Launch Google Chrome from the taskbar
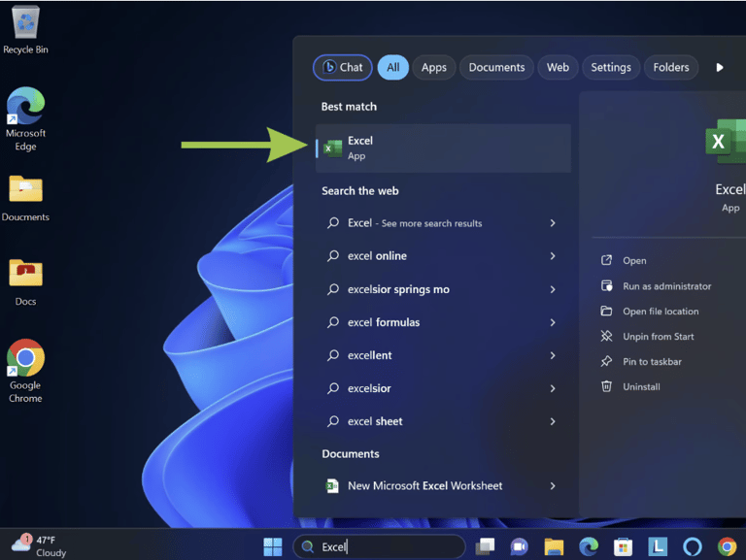This screenshot has height=560, width=746. coord(727,546)
